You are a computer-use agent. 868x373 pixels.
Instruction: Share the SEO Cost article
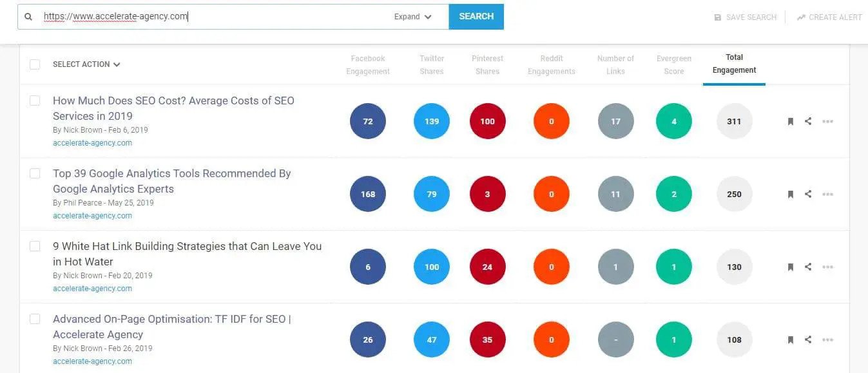[808, 121]
